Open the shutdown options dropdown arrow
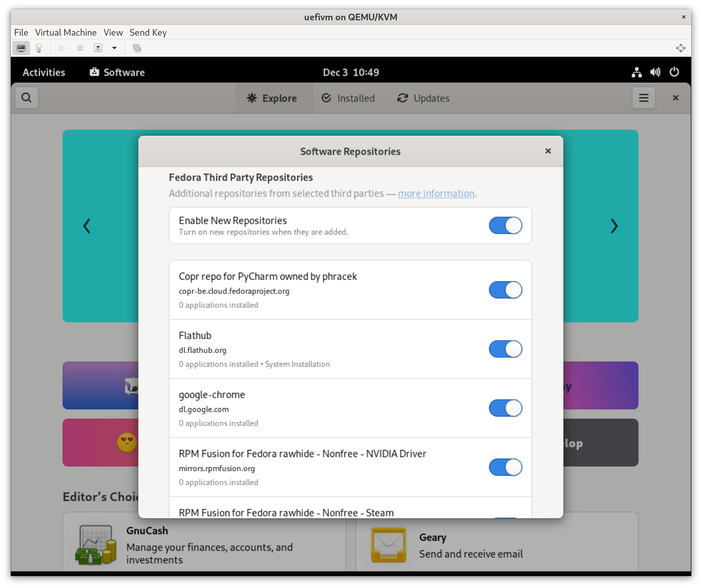Screen dimensions: 702x588 point(114,48)
